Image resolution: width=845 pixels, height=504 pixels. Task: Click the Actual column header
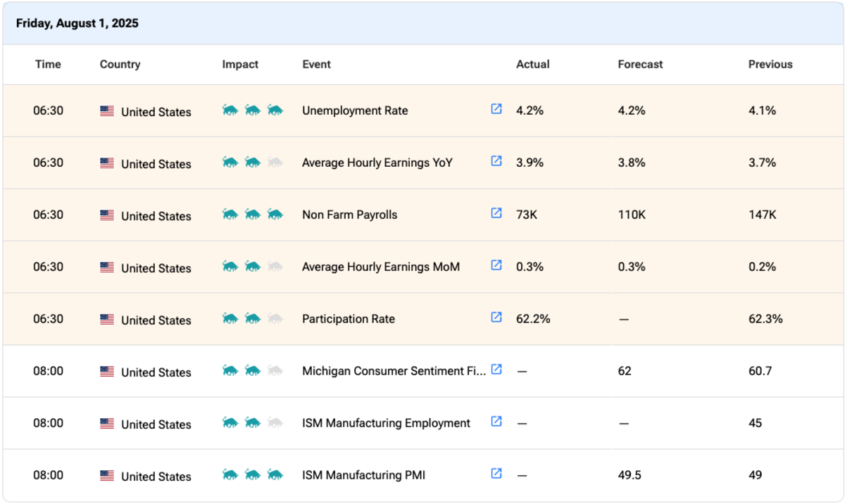point(532,64)
